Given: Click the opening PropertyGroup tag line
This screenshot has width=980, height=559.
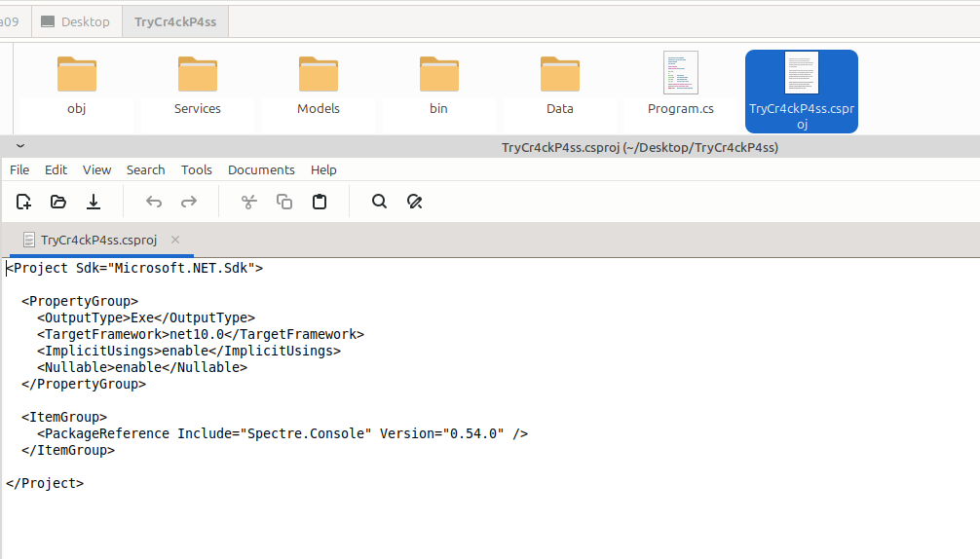Looking at the screenshot, I should 79,301.
